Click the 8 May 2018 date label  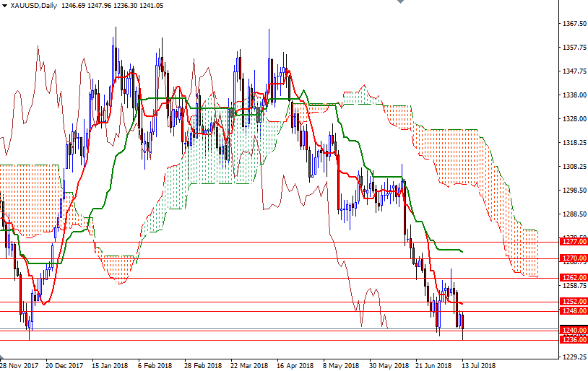(x=340, y=365)
